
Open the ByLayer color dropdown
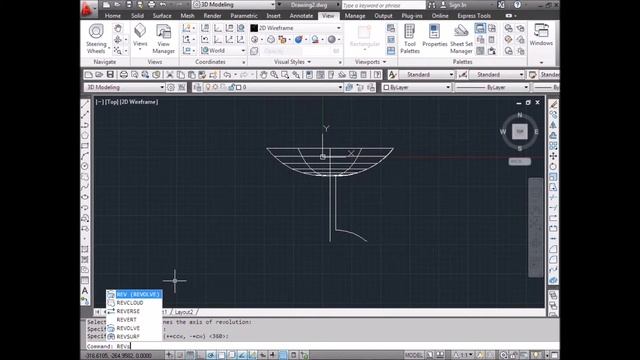pyautogui.click(x=416, y=87)
